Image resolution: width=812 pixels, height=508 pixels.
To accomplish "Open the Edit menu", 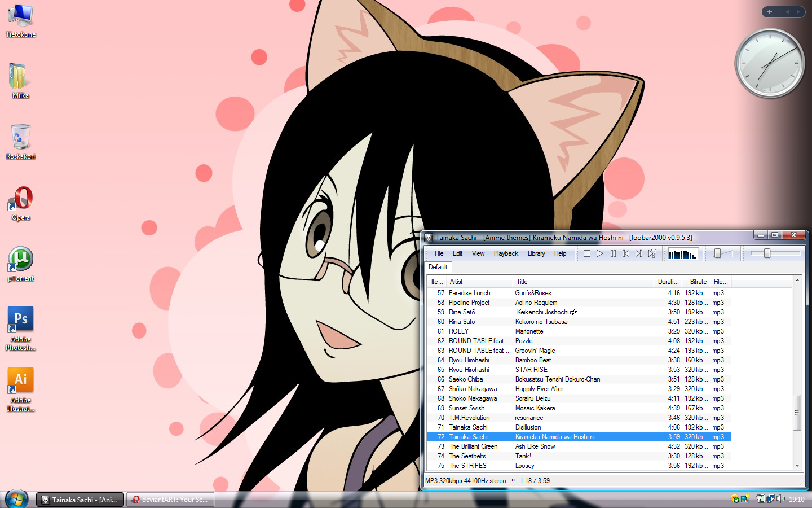I will tap(457, 253).
